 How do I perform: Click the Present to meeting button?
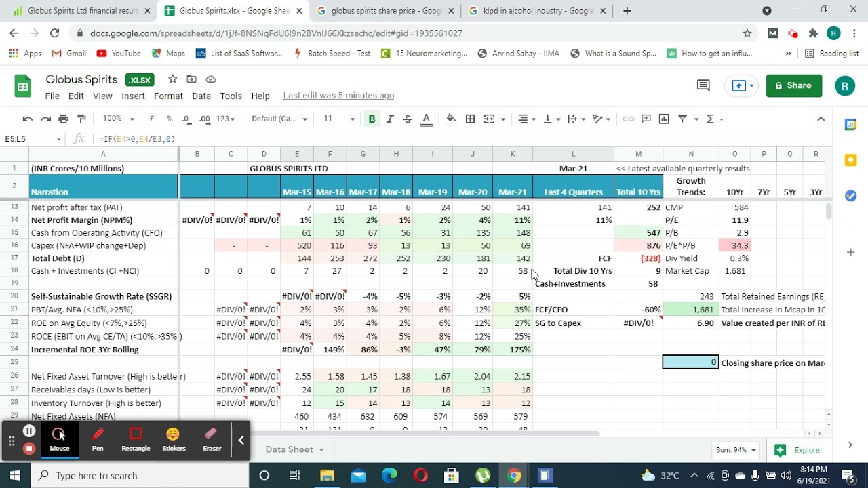743,85
